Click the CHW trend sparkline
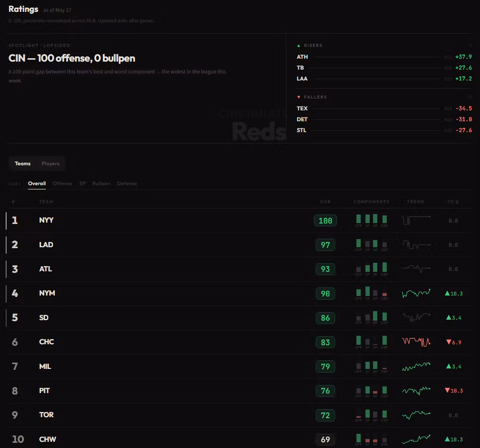The height and width of the screenshot is (448, 480). (416, 439)
